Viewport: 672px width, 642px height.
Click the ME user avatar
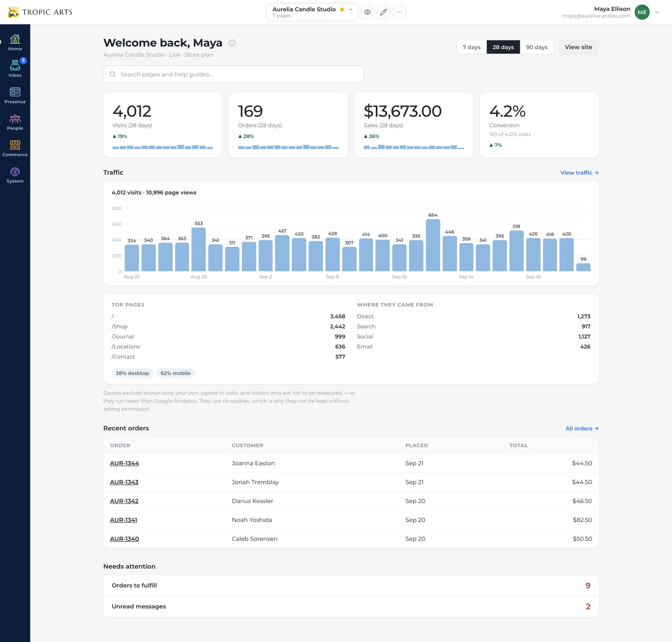642,12
